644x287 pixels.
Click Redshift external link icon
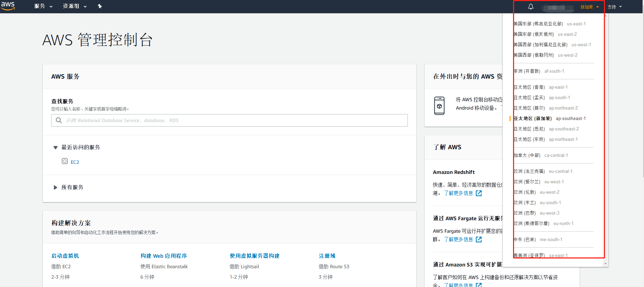[479, 193]
